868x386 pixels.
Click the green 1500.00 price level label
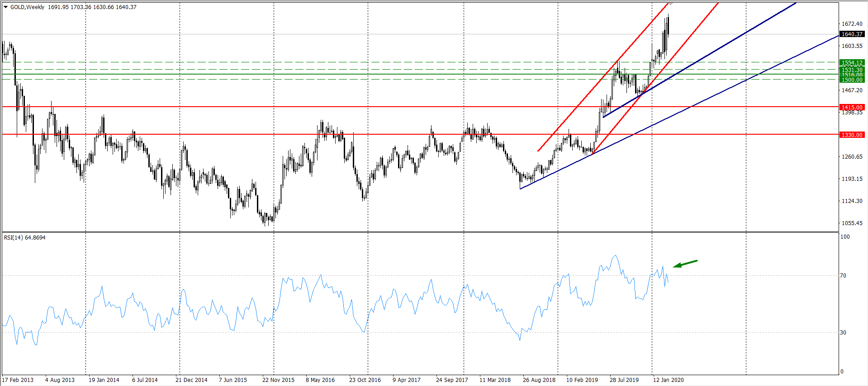pos(852,80)
